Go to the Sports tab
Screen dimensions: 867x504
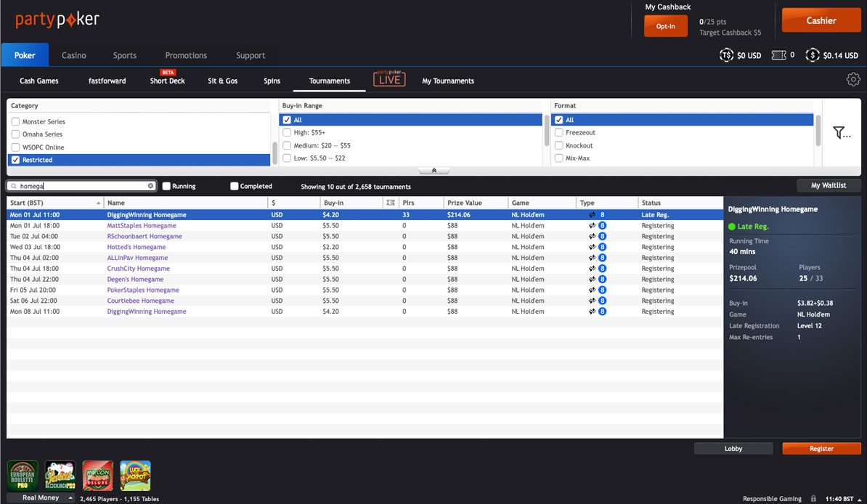point(124,55)
